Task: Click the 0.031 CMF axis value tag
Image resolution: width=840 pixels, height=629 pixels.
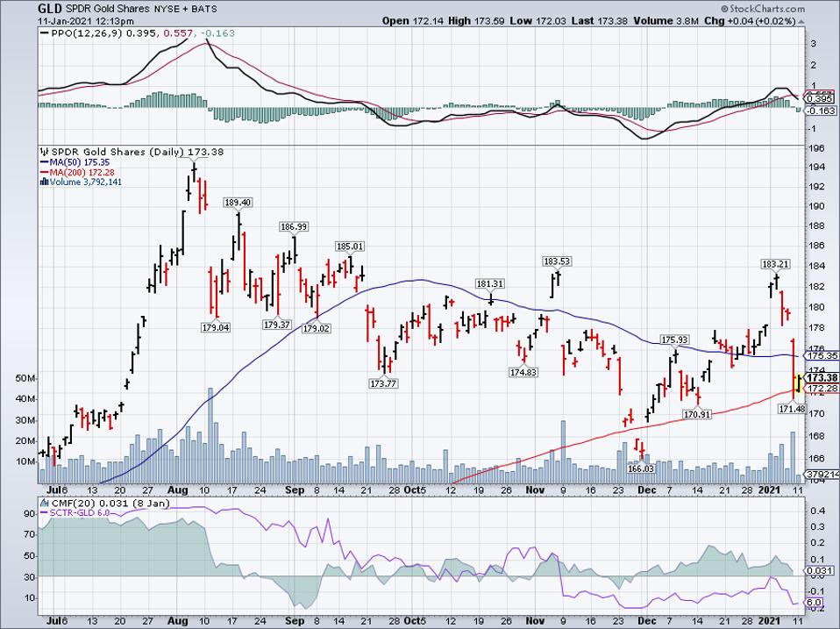Action: (820, 570)
